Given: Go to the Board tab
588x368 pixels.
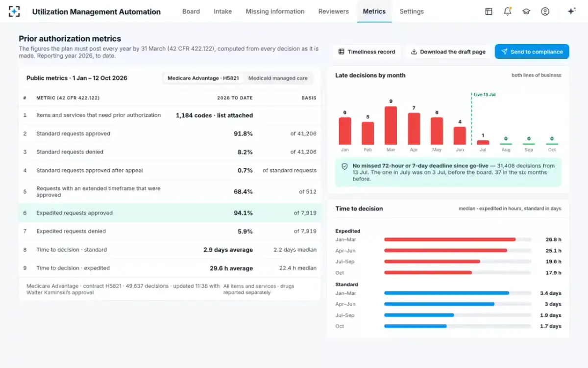Looking at the screenshot, I should pos(191,11).
